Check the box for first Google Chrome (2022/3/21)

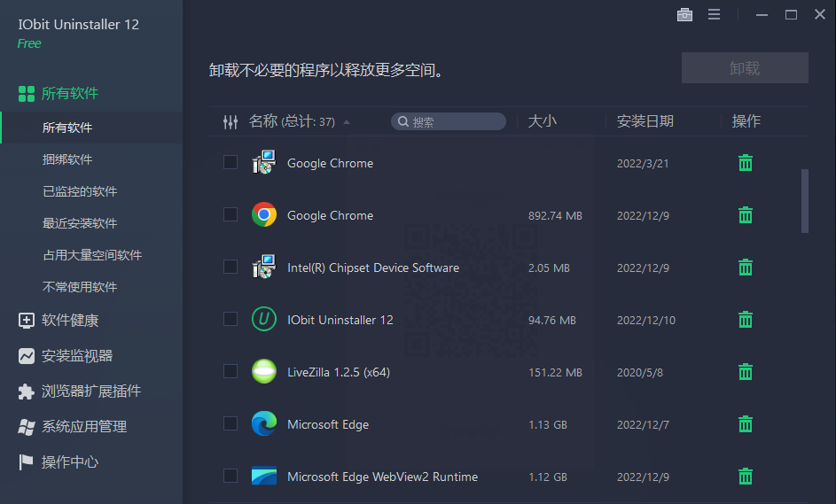(x=230, y=162)
